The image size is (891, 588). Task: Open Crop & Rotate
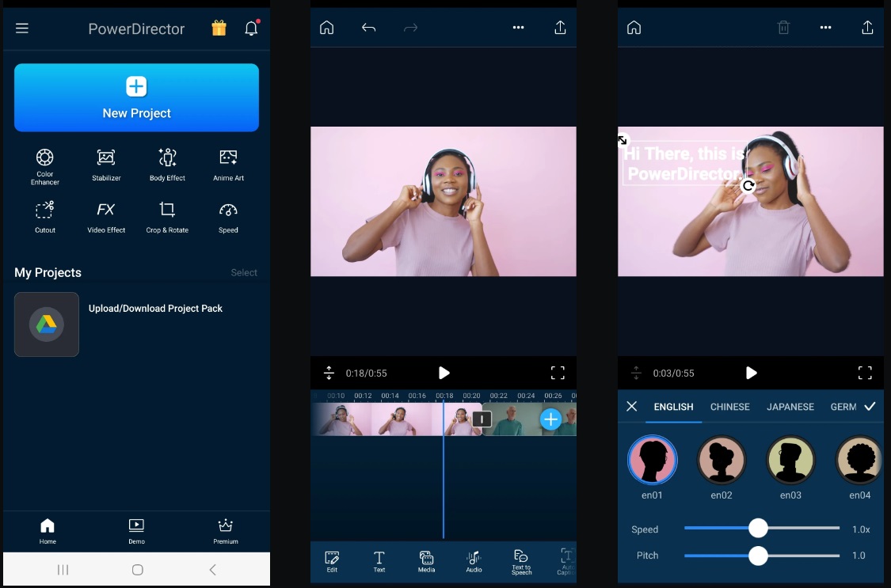[x=167, y=216]
